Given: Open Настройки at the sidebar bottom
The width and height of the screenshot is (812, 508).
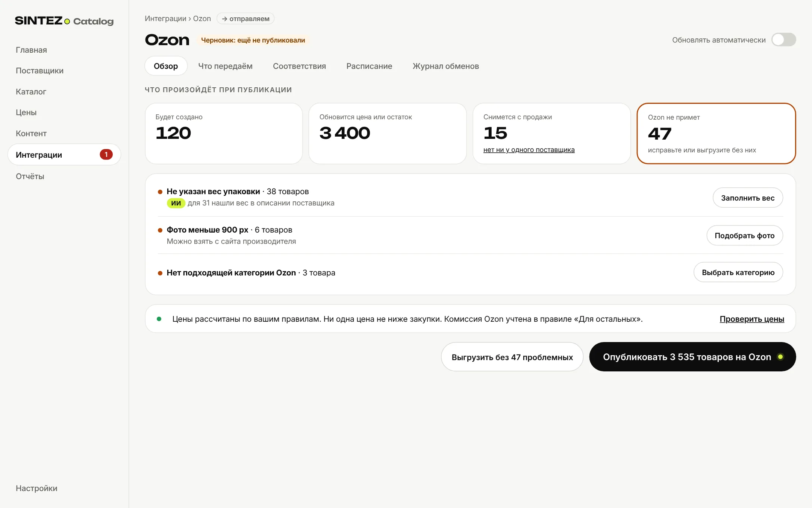Looking at the screenshot, I should point(36,488).
